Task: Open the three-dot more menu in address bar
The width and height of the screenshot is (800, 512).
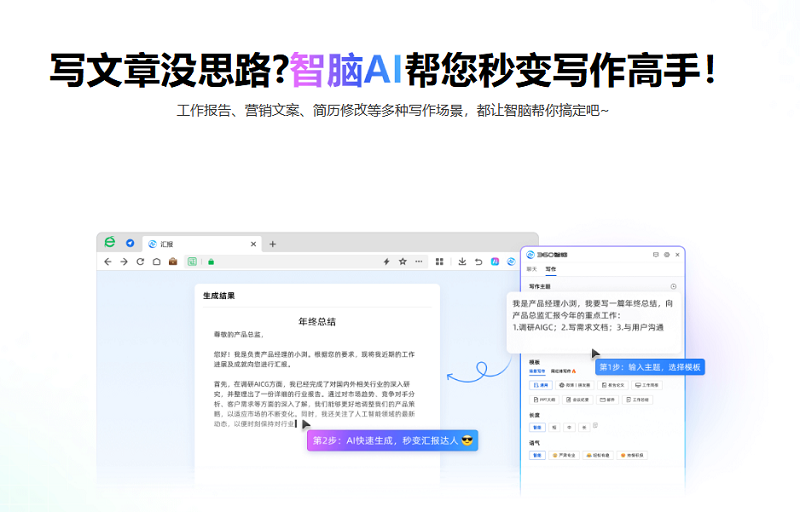Action: 419,262
